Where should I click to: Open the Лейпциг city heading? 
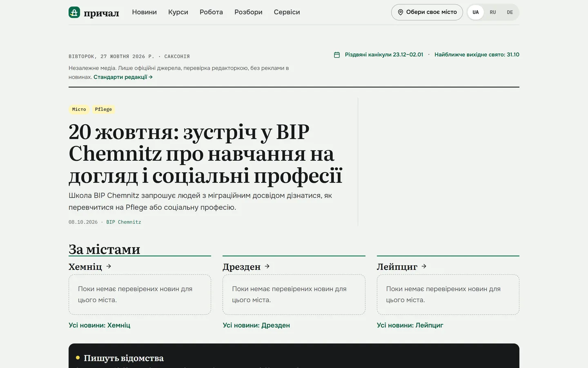397,267
